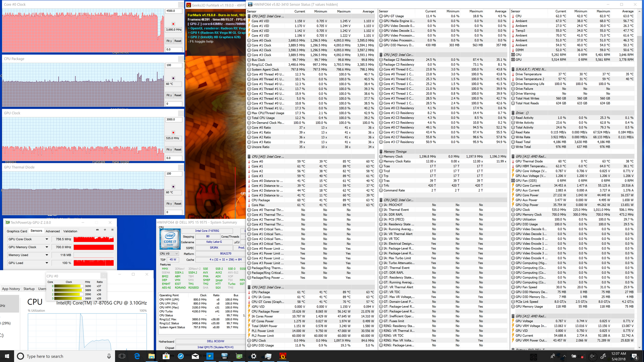Click Fit y in Core #0 Clock graph
This screenshot has width=644, height=362.
click(x=169, y=41)
